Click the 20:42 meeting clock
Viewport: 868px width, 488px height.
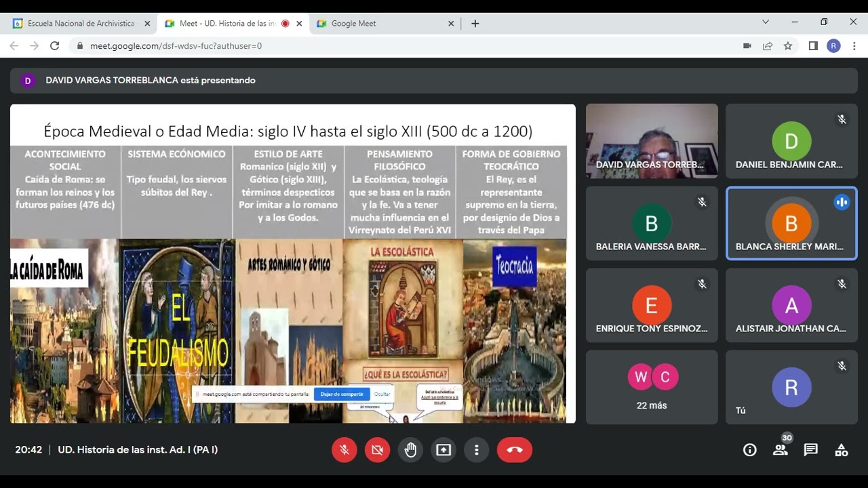pos(28,449)
